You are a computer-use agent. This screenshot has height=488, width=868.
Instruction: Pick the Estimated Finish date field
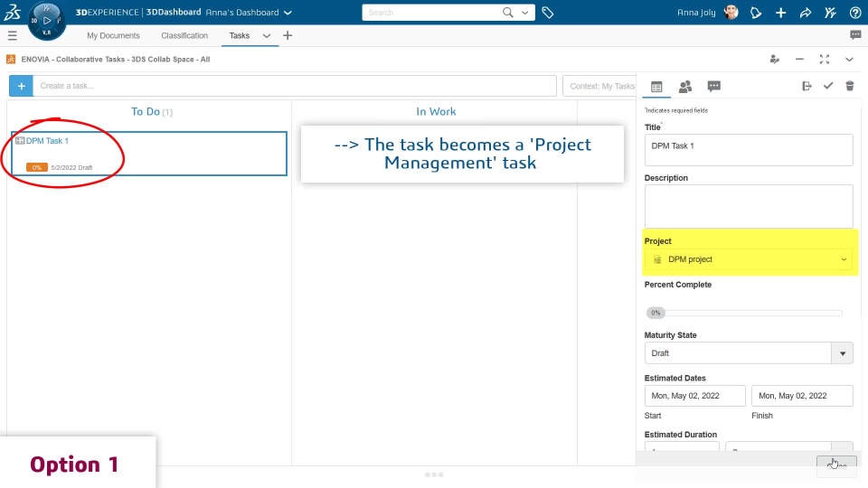802,396
